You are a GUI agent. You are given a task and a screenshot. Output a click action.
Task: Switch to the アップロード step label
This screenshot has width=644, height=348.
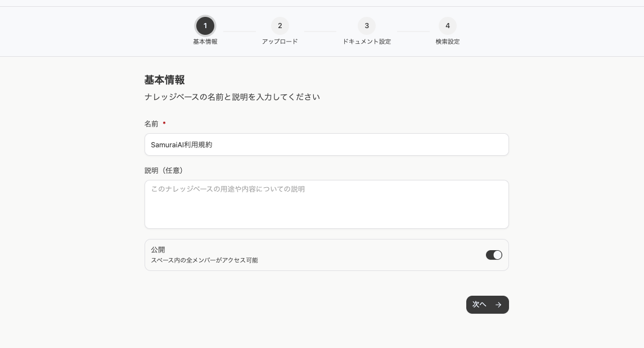point(280,41)
